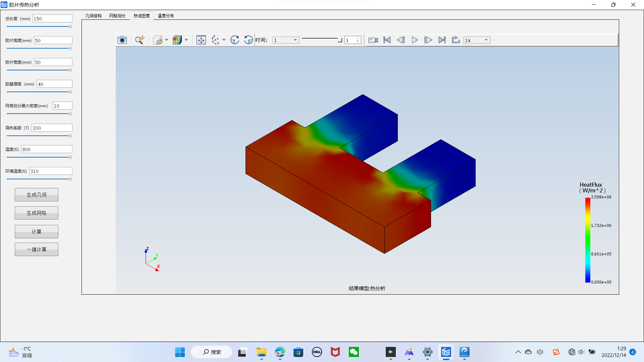Screen dimensions: 644x362
Task: Click the 肋片宽度 slider handle
Action: coord(70,70)
